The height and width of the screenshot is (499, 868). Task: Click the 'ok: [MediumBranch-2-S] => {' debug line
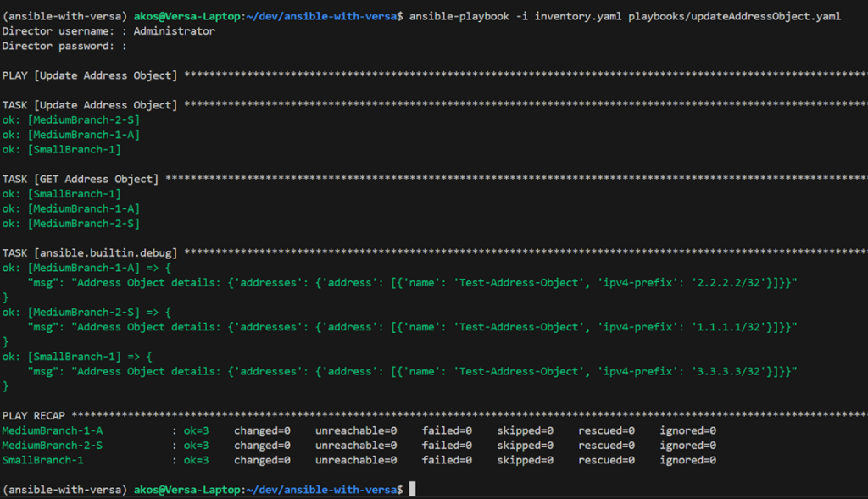click(x=87, y=313)
